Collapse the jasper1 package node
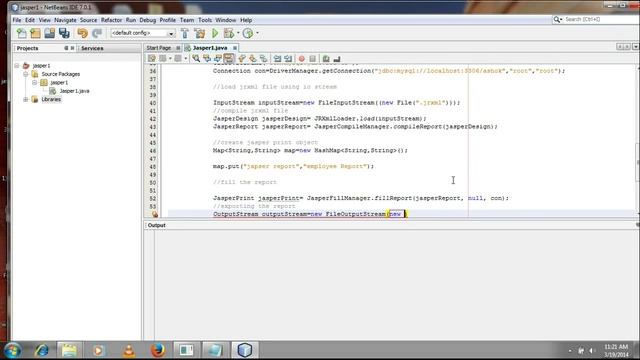This screenshot has width=640, height=360. point(35,82)
